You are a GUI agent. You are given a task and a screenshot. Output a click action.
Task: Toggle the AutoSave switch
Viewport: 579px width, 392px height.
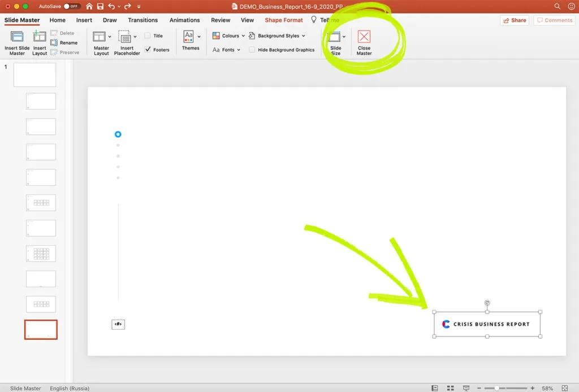pyautogui.click(x=72, y=6)
